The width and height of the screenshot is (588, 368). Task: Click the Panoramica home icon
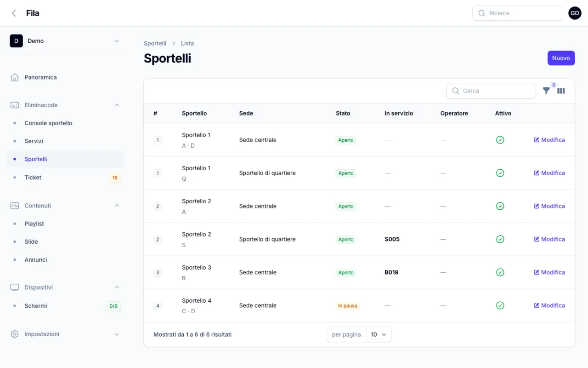tap(15, 77)
